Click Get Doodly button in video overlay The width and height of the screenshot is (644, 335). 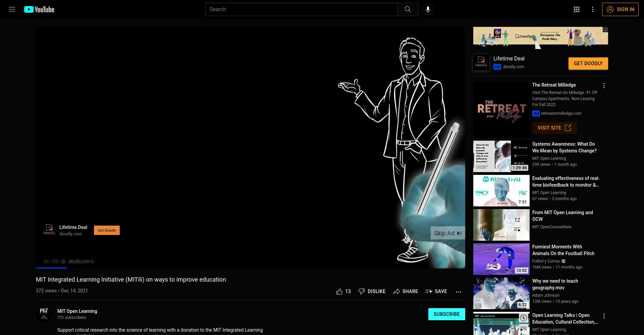(107, 230)
